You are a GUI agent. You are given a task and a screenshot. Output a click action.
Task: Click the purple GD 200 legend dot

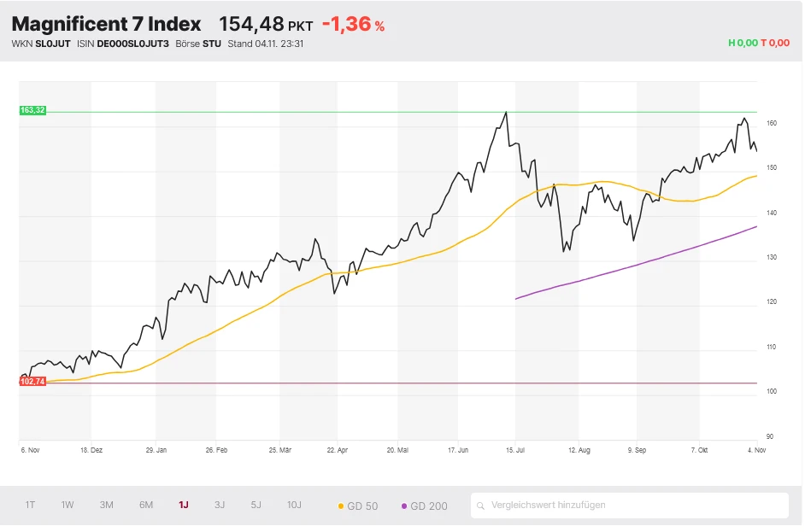[x=404, y=506]
